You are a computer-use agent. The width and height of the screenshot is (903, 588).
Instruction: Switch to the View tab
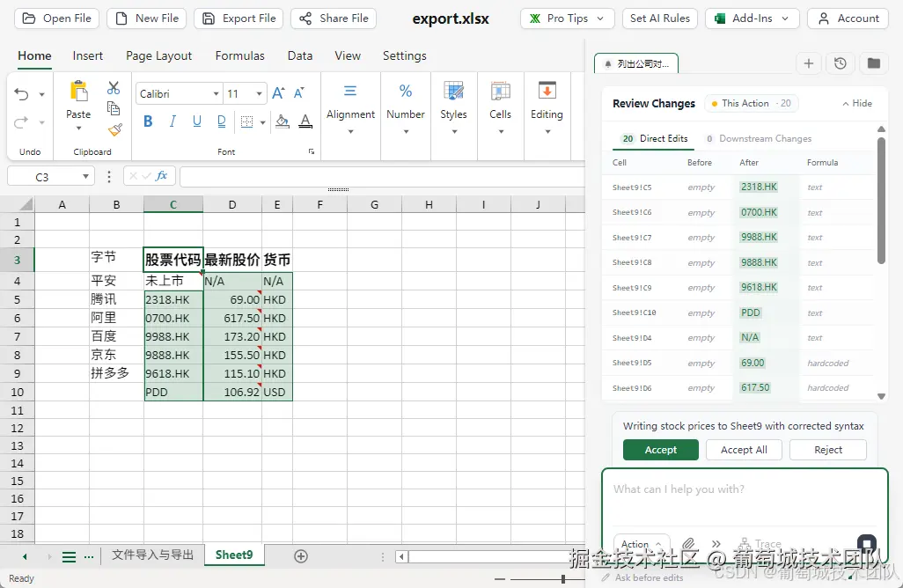[x=348, y=55]
